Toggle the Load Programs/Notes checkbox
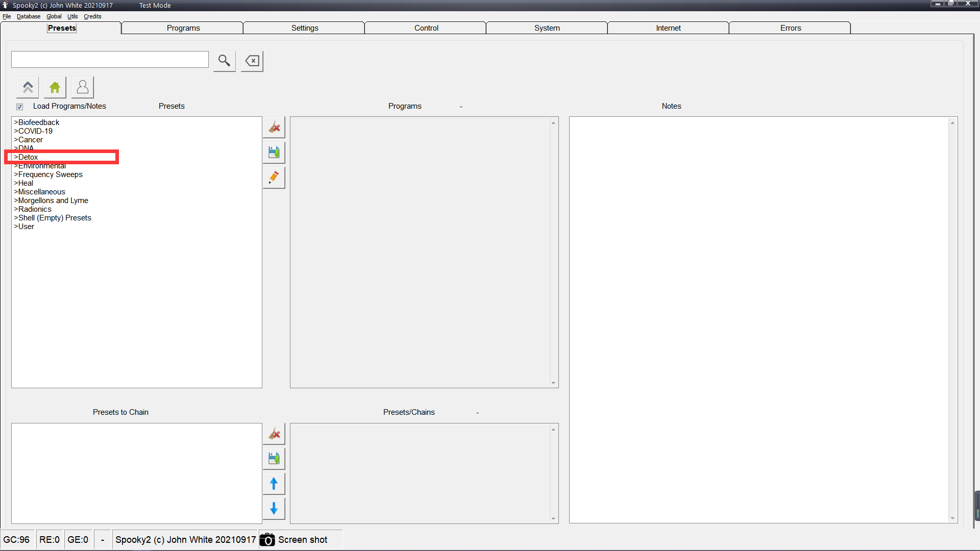Screen dimensions: 980x551 pos(19,107)
